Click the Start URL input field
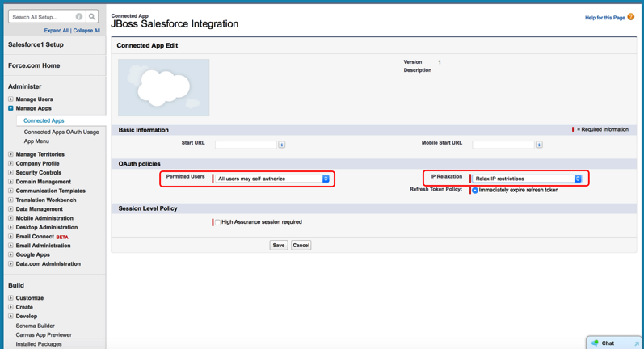This screenshot has width=644, height=349. point(246,145)
